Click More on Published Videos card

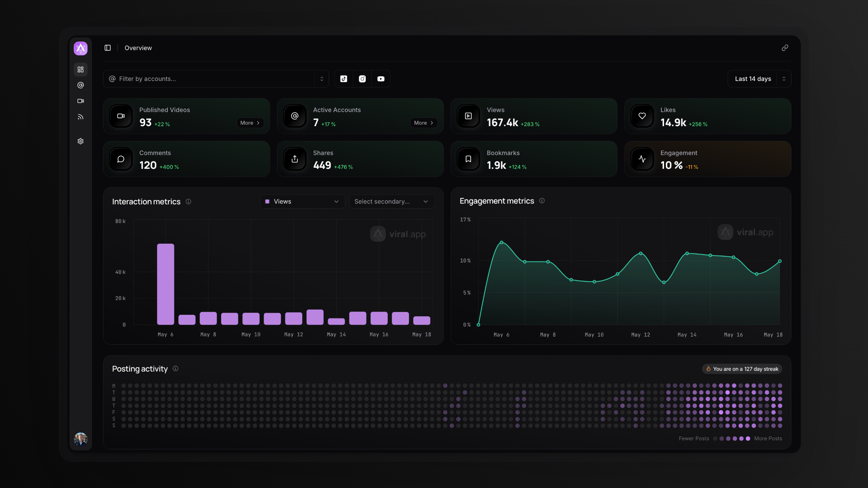[x=250, y=123]
